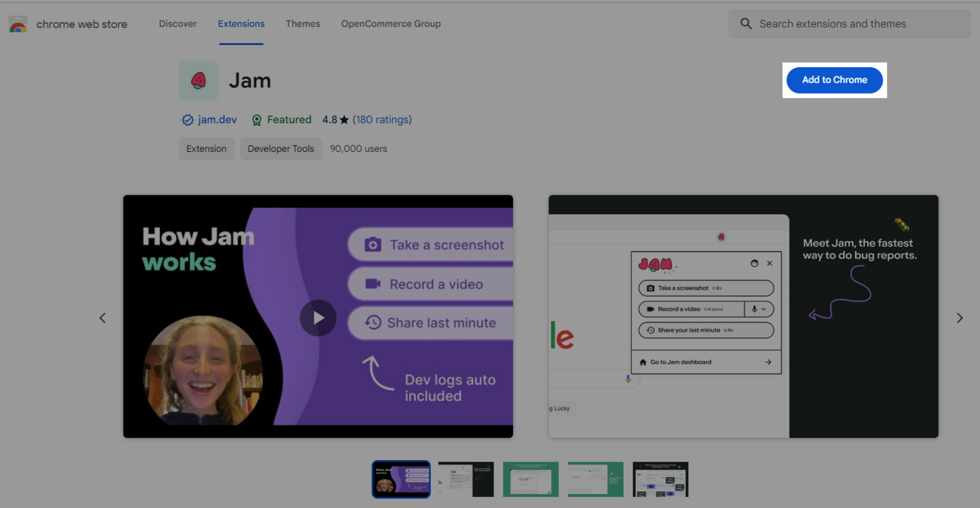The image size is (980, 508).
Task: Click the verified badge next to jam.dev
Action: [187, 120]
